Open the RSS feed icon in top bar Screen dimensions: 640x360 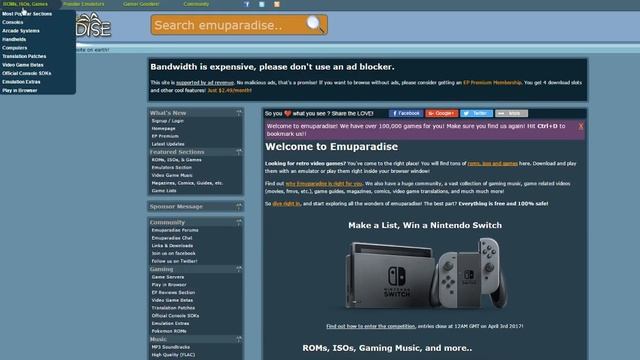pyautogui.click(x=277, y=4)
